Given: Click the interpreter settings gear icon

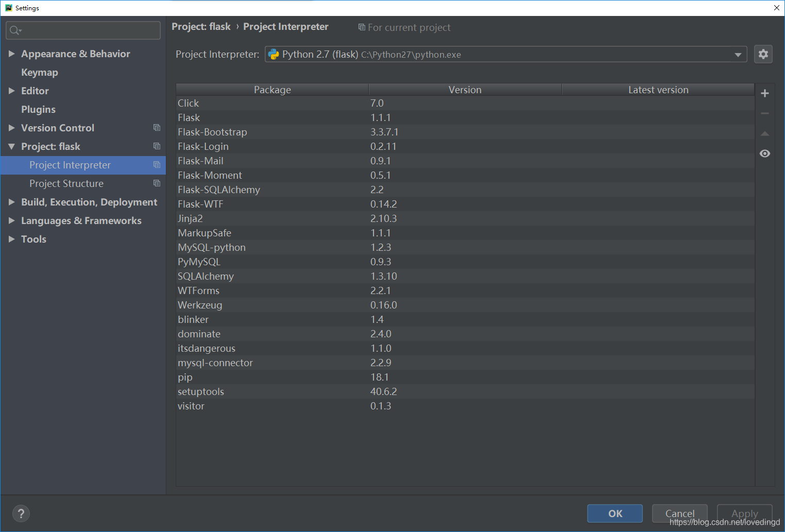Looking at the screenshot, I should (763, 54).
